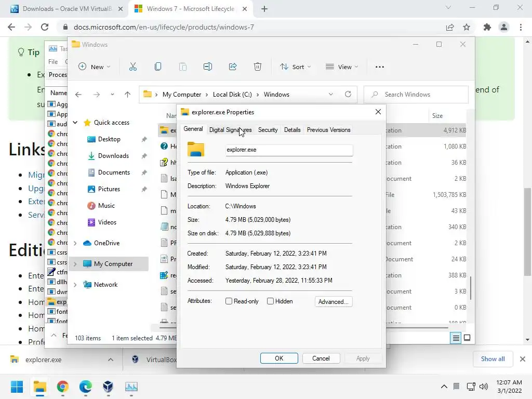Viewport: 532px width, 399px height.
Task: Open Videos in navigation pane
Action: (107, 222)
